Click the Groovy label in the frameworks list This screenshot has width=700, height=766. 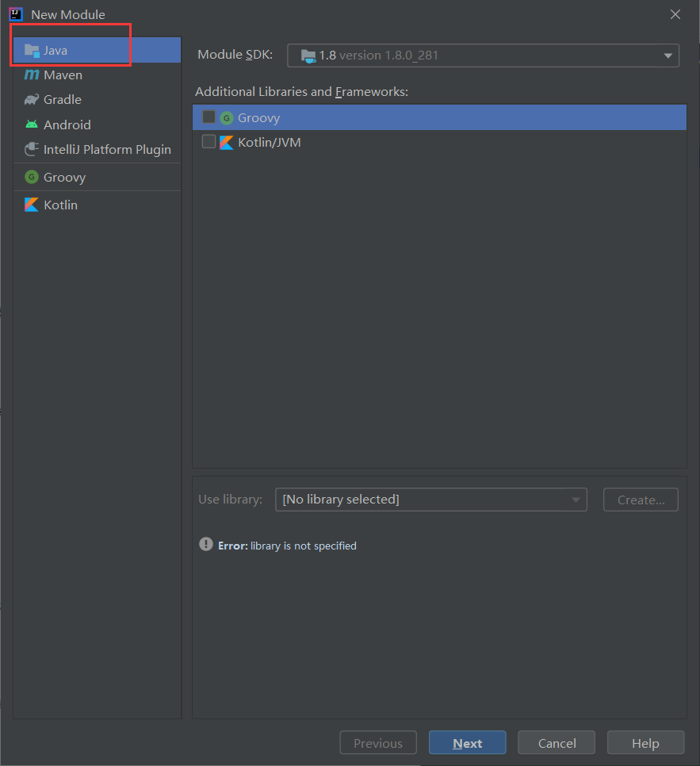[x=259, y=118]
